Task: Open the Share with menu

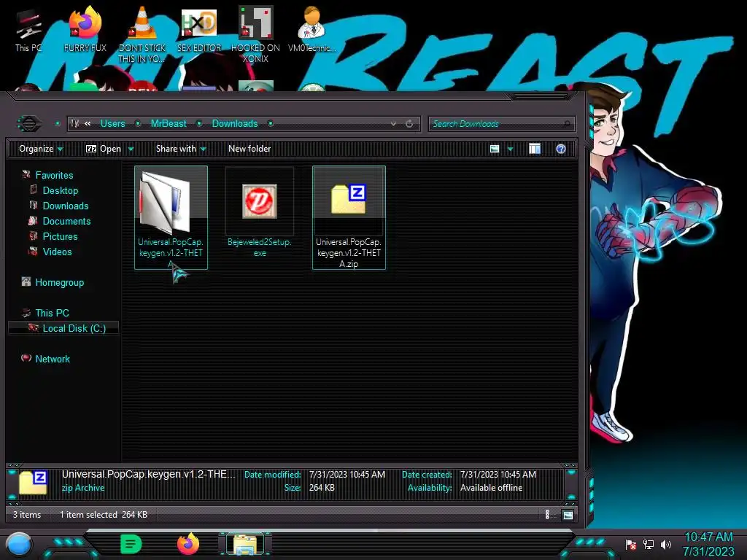Action: 181,149
